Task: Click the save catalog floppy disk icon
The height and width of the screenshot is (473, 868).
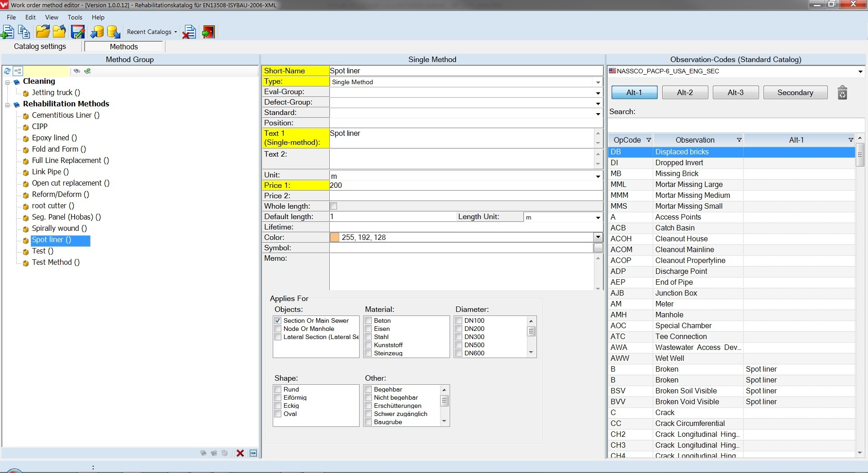Action: pos(78,32)
